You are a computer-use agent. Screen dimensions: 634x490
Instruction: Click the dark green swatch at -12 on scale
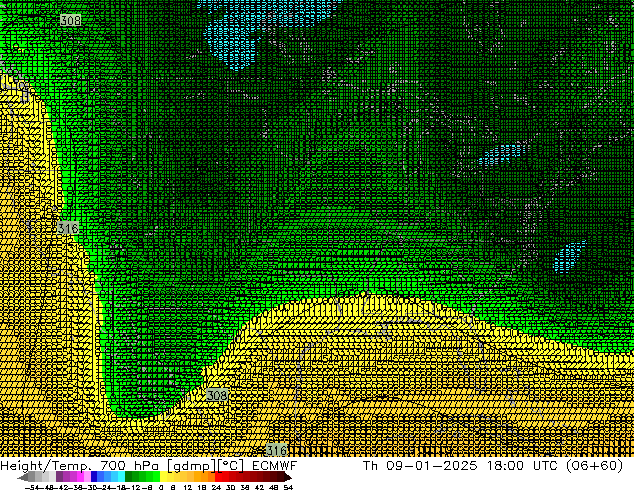pyautogui.click(x=129, y=476)
